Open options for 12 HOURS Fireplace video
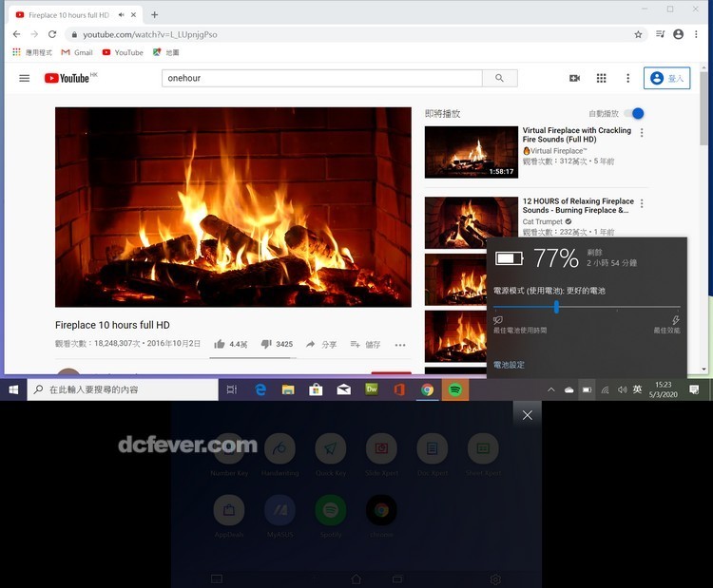The height and width of the screenshot is (588, 713). [x=642, y=203]
